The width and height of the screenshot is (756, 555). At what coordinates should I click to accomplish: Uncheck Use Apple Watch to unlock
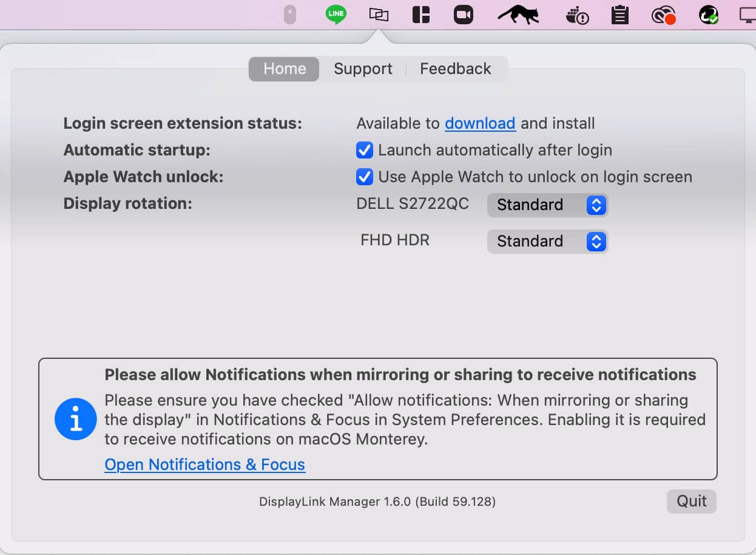pyautogui.click(x=364, y=177)
